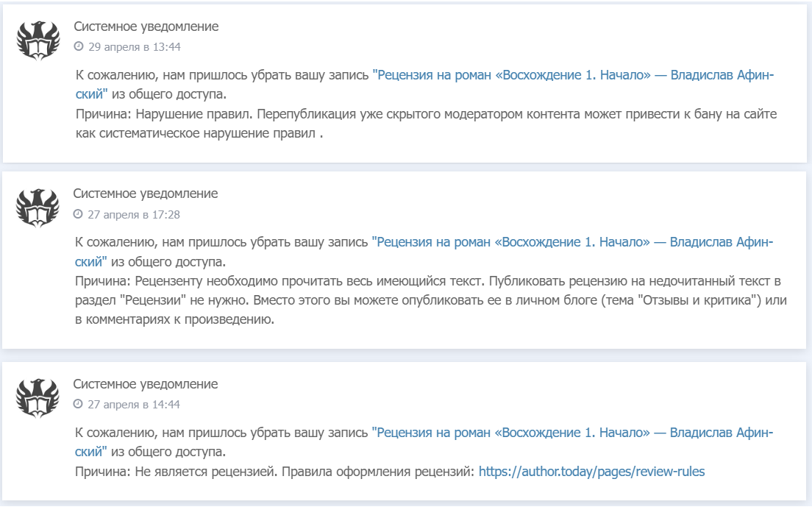The image size is (812, 532).
Task: Open the author.today review-rules link
Action: click(591, 472)
